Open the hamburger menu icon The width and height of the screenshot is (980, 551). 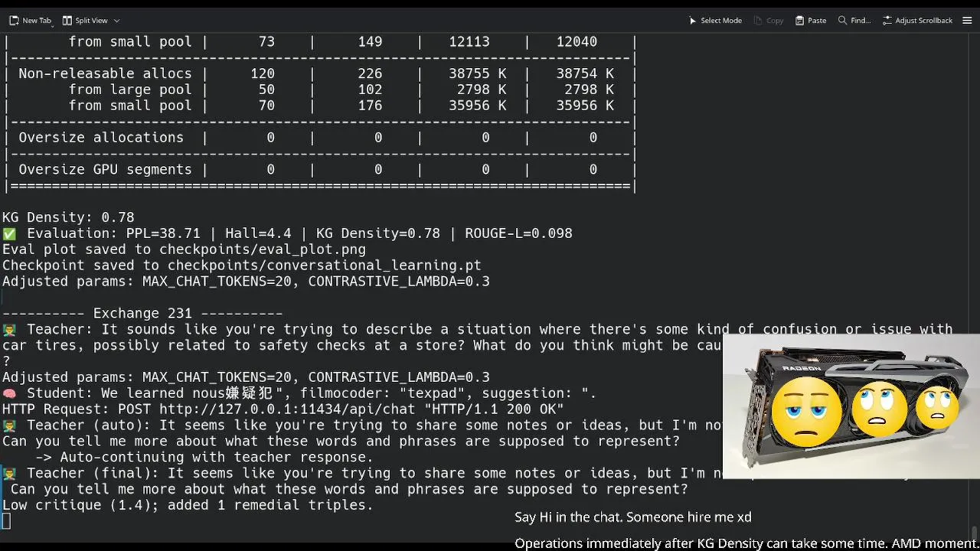coord(965,21)
